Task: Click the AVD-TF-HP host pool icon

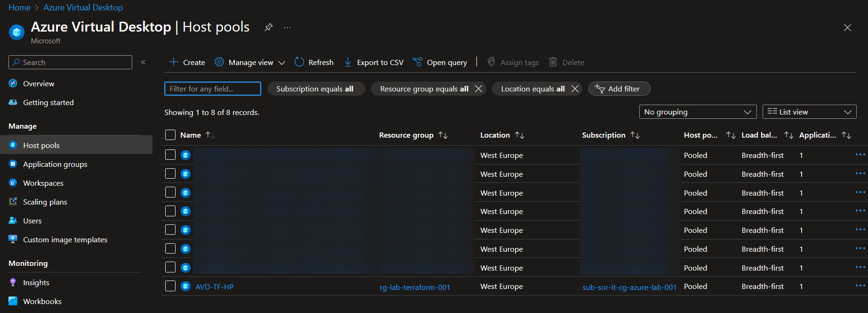Action: pyautogui.click(x=185, y=286)
